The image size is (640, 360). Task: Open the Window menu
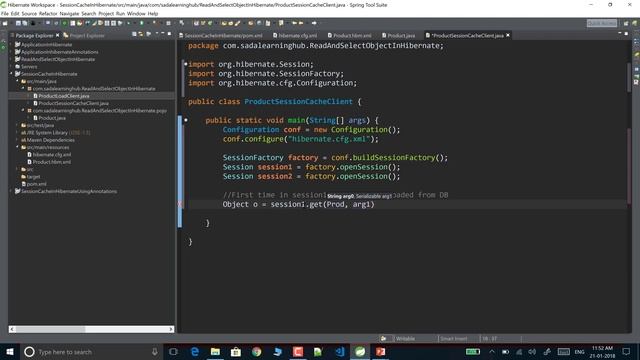[136, 13]
